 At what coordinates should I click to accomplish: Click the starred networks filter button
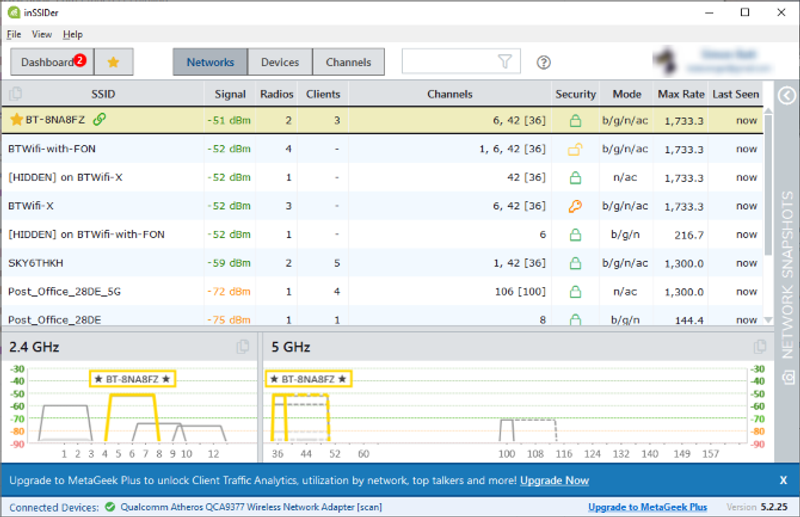(x=113, y=62)
